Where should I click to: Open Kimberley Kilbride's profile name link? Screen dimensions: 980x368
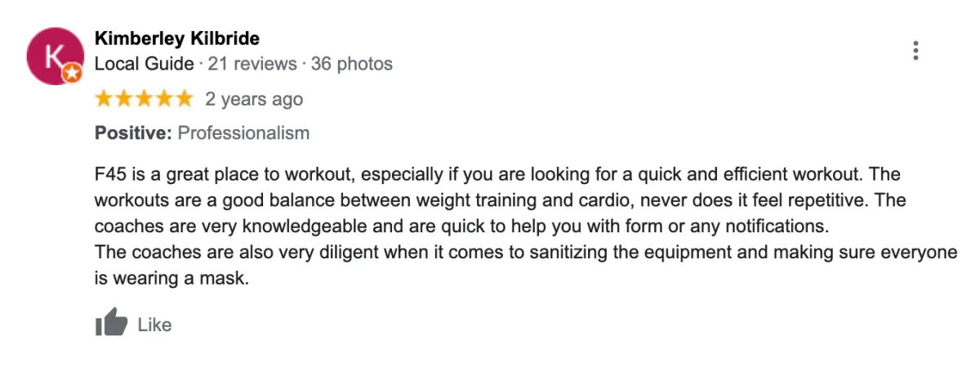click(x=177, y=38)
